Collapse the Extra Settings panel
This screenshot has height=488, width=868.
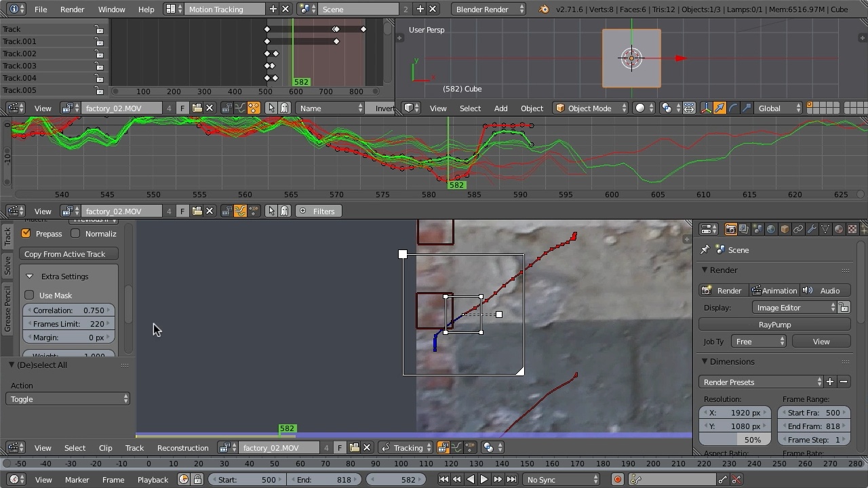29,277
